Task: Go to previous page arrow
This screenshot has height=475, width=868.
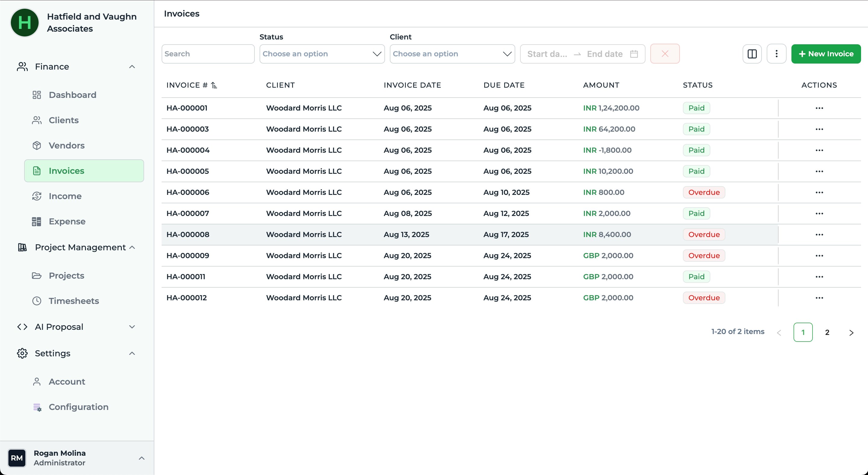Action: (x=779, y=333)
